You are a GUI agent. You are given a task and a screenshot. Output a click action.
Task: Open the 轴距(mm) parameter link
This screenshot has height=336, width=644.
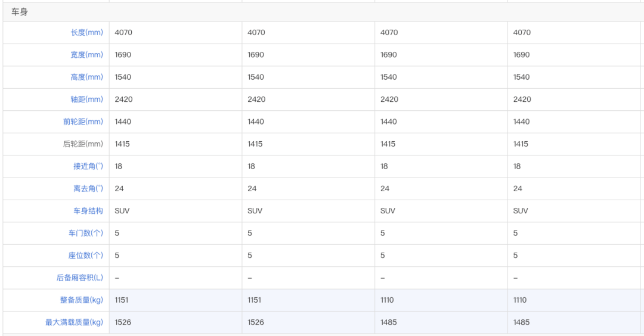point(86,99)
